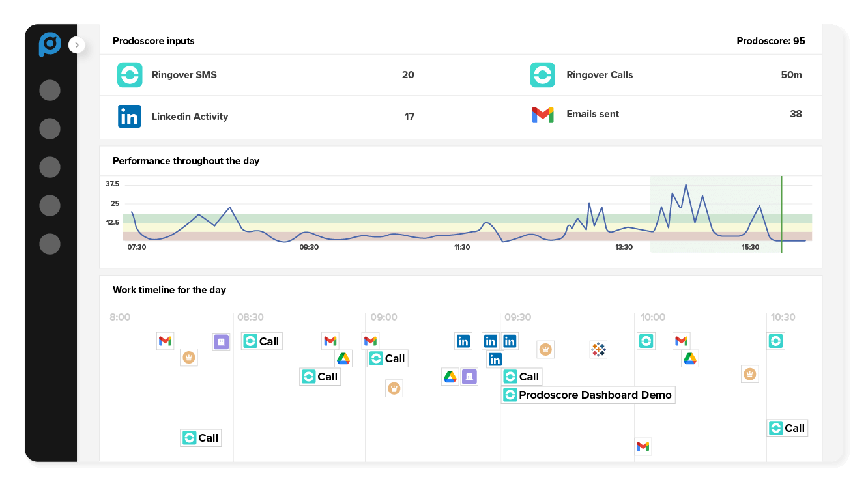This screenshot has width=868, height=486.
Task: Select the bottom navigation circle in the sidebar
Action: [x=50, y=244]
